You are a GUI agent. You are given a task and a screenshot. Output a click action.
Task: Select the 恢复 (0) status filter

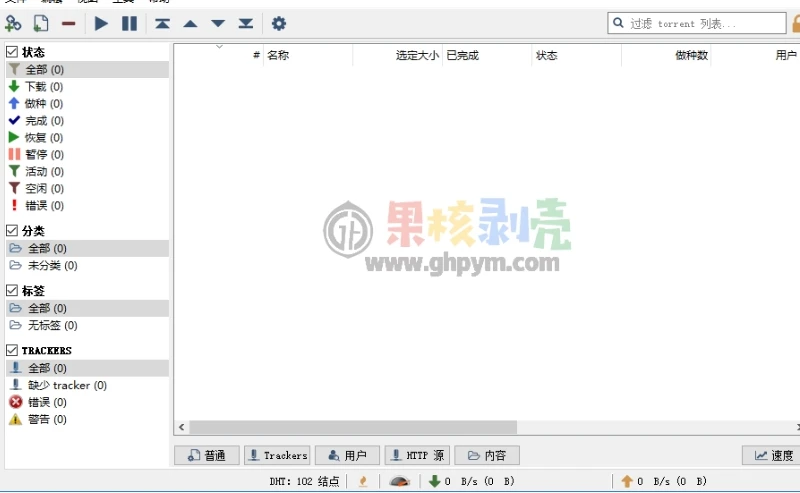pyautogui.click(x=87, y=137)
